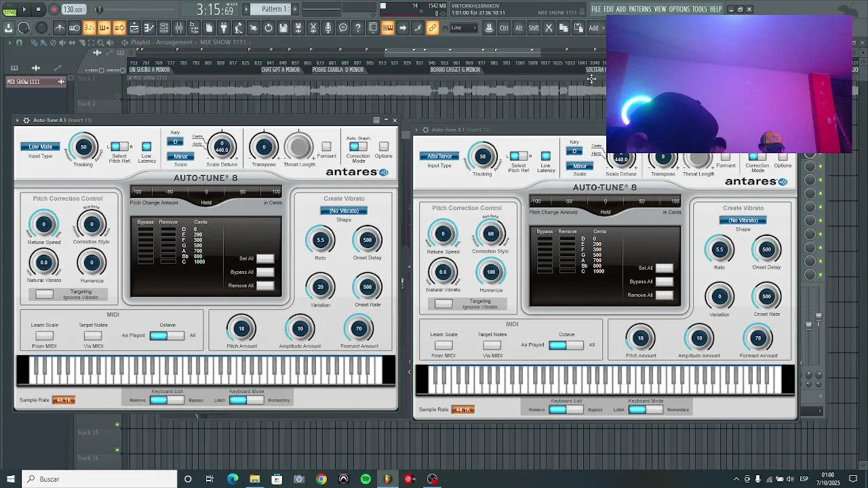The image size is (868, 488).
Task: Open the Windows Start menu
Action: pos(10,479)
